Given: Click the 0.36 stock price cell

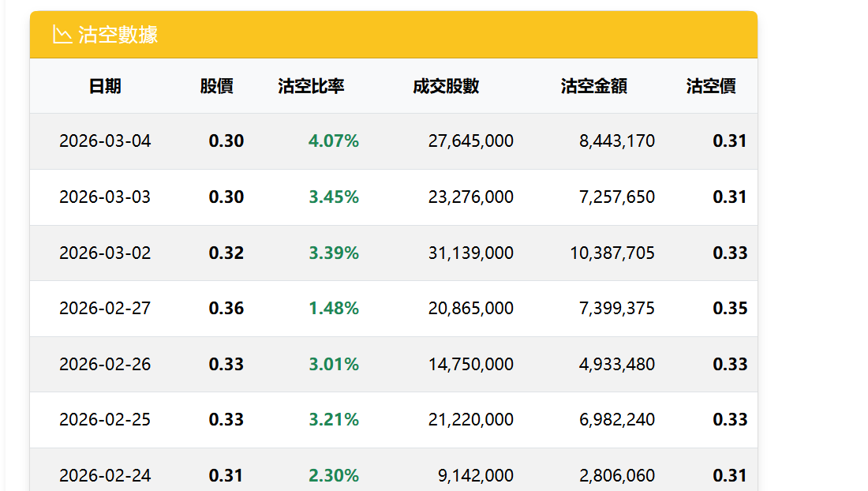Looking at the screenshot, I should coord(226,309).
